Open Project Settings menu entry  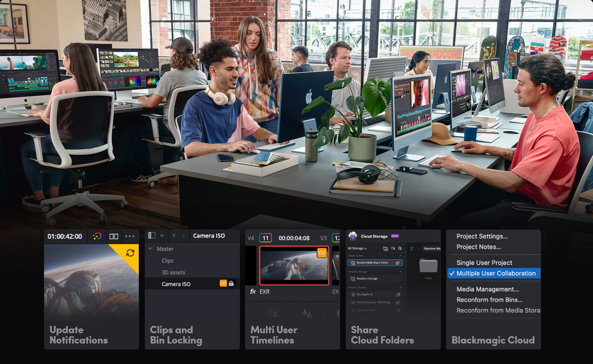click(x=482, y=236)
